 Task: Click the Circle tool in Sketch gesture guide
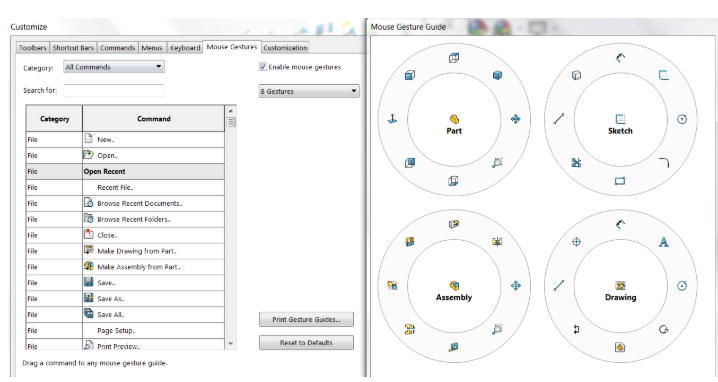click(682, 119)
